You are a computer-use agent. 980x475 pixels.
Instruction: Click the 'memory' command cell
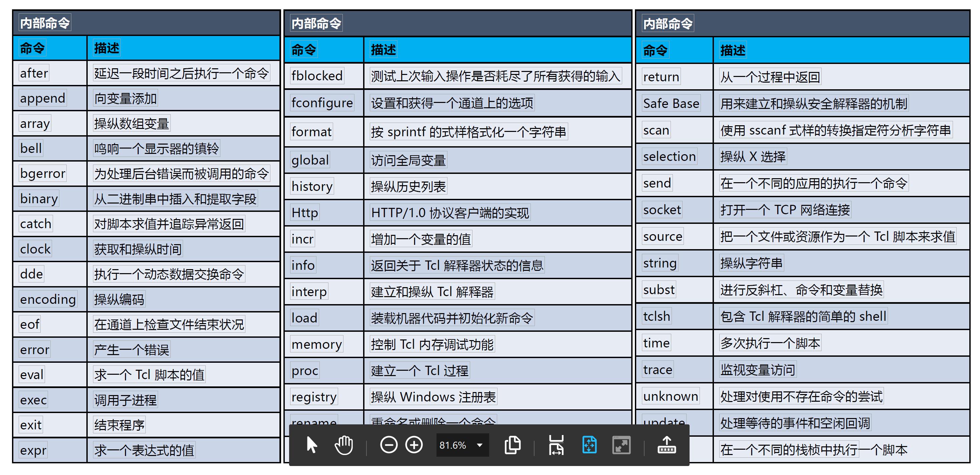point(324,344)
